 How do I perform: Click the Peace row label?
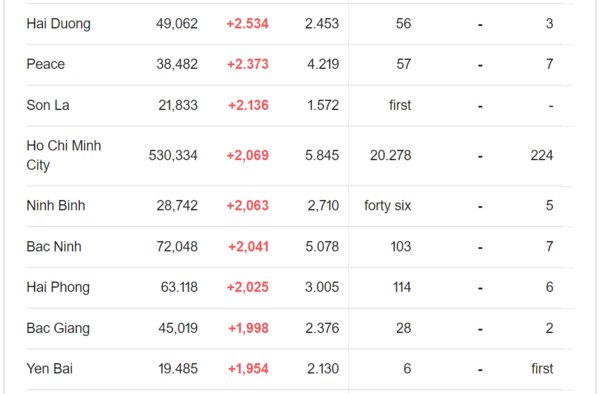coord(46,64)
